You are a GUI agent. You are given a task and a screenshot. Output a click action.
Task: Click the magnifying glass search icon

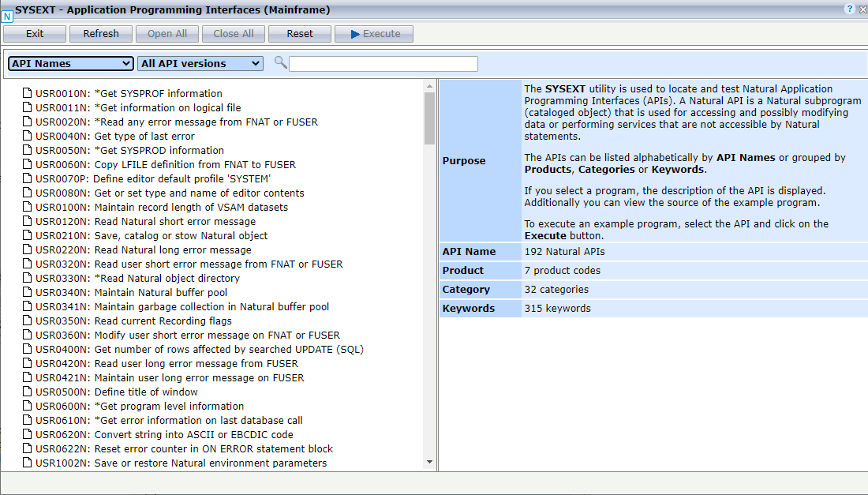[x=281, y=63]
